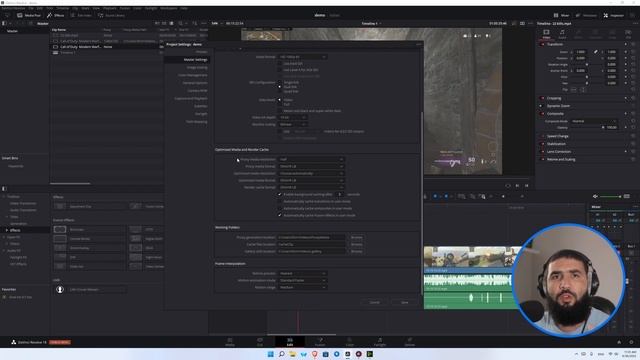The image size is (640, 360).
Task: Open the Media Pool panel
Action: pos(29,15)
